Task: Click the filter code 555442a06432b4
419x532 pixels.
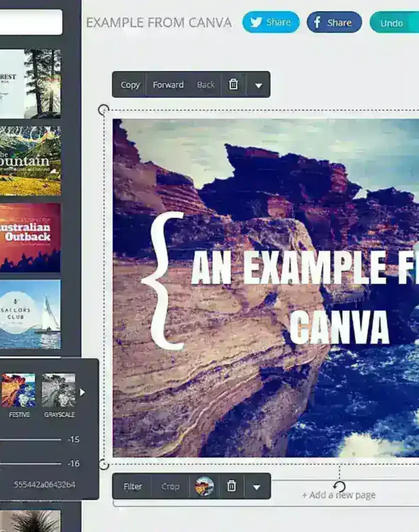Action: click(x=45, y=484)
